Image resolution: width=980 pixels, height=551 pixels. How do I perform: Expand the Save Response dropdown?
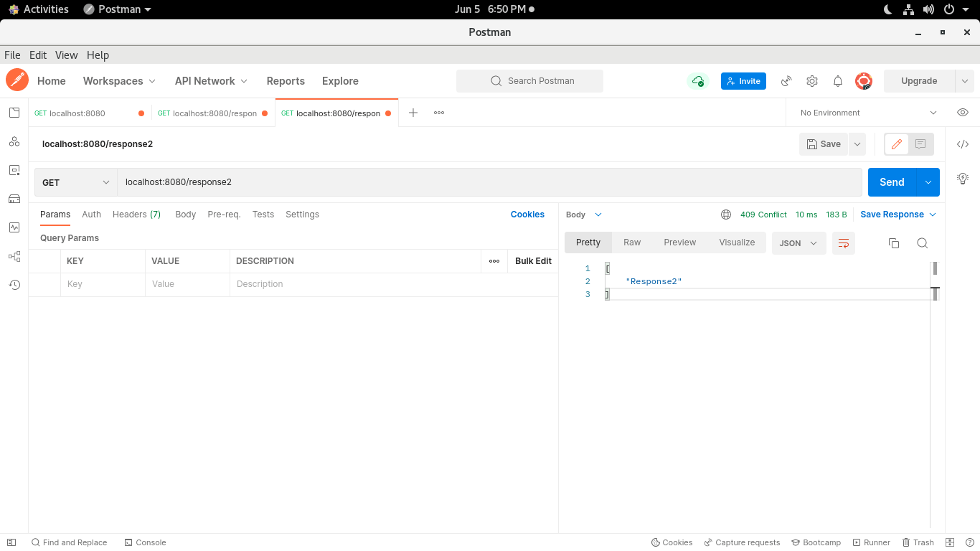pos(930,214)
